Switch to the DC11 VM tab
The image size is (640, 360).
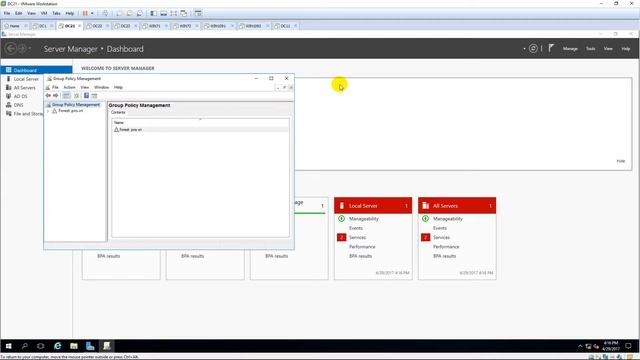285,26
